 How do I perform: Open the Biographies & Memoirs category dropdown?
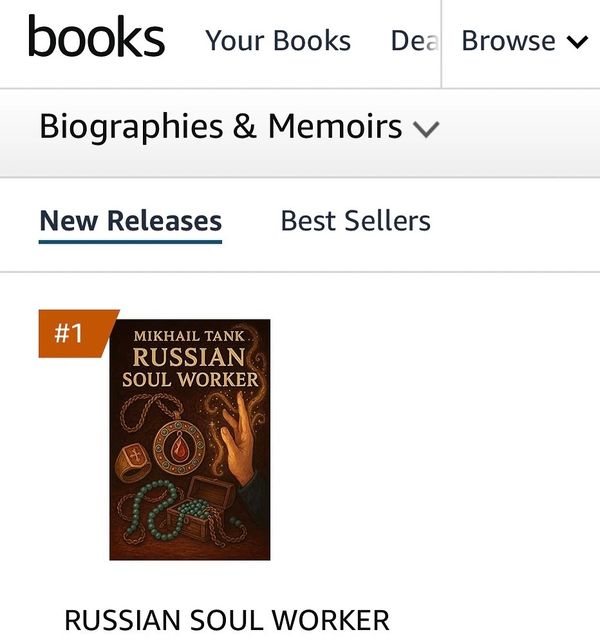[220, 127]
